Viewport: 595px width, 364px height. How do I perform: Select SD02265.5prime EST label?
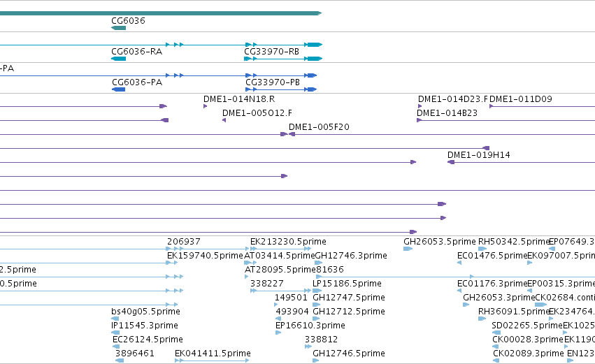527,326
